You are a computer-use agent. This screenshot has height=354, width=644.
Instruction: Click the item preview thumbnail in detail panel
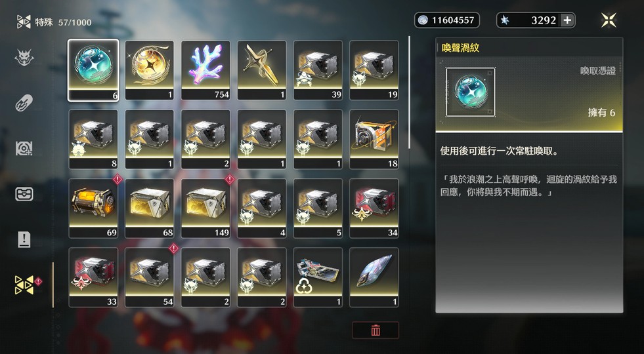(x=471, y=92)
